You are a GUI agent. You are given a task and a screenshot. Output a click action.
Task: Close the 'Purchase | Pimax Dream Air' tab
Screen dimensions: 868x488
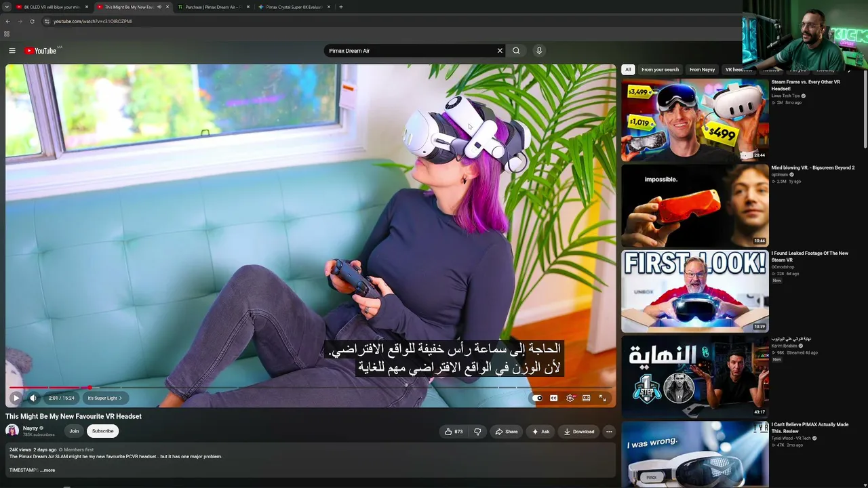click(x=248, y=7)
